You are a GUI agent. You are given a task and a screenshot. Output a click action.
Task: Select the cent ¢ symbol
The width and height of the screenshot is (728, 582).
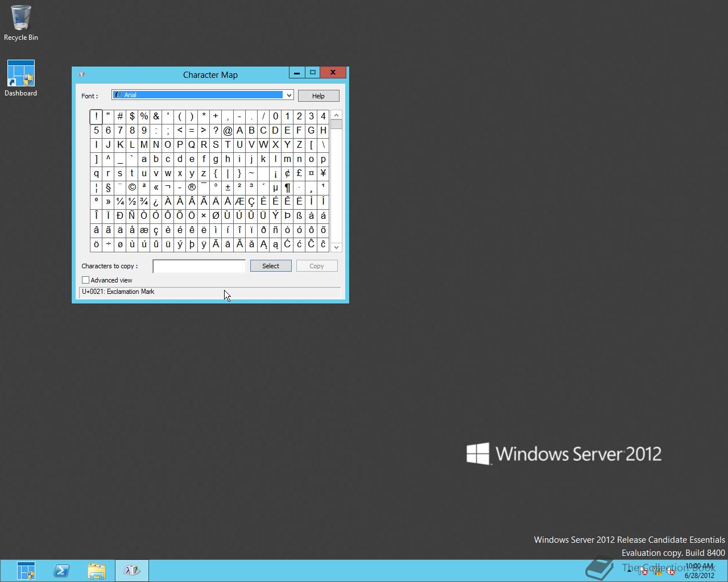click(287, 173)
